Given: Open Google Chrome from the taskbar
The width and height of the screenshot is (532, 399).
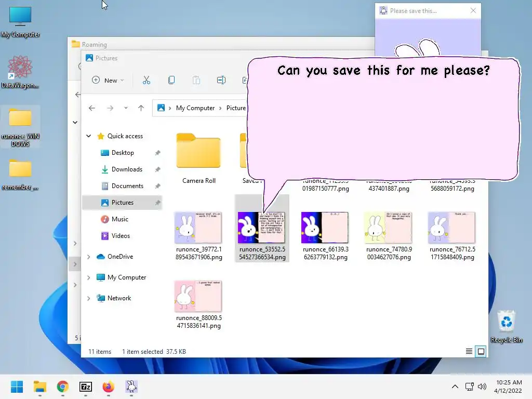Looking at the screenshot, I should [63, 387].
